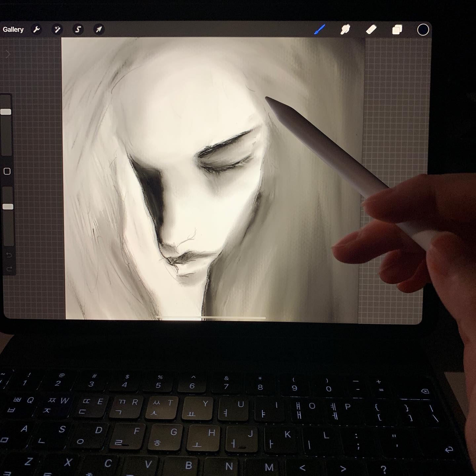Open the Actions wrench menu
Viewport: 476px width, 476px height.
coord(36,30)
